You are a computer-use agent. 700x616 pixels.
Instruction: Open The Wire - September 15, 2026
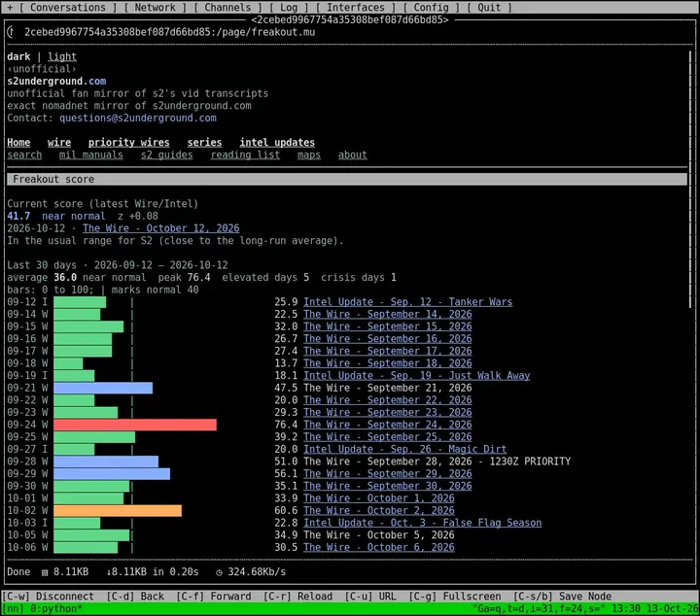pos(388,326)
